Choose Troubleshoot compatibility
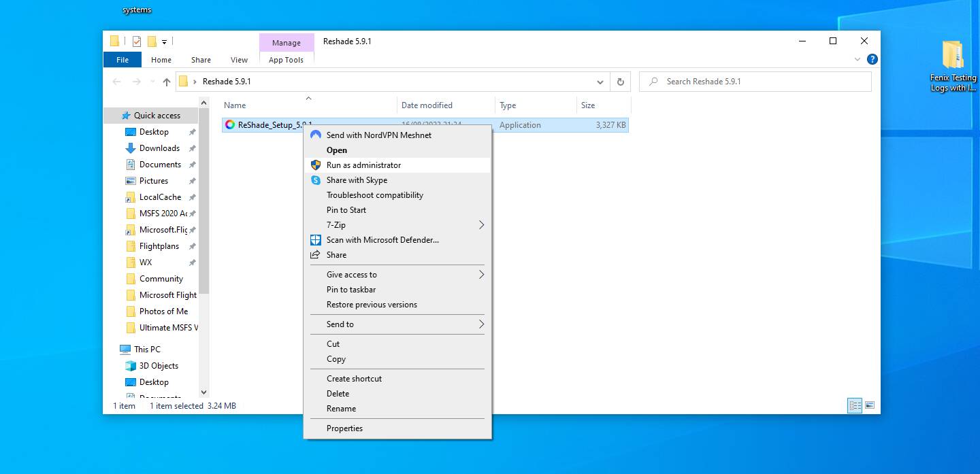The width and height of the screenshot is (980, 474). (x=397, y=195)
